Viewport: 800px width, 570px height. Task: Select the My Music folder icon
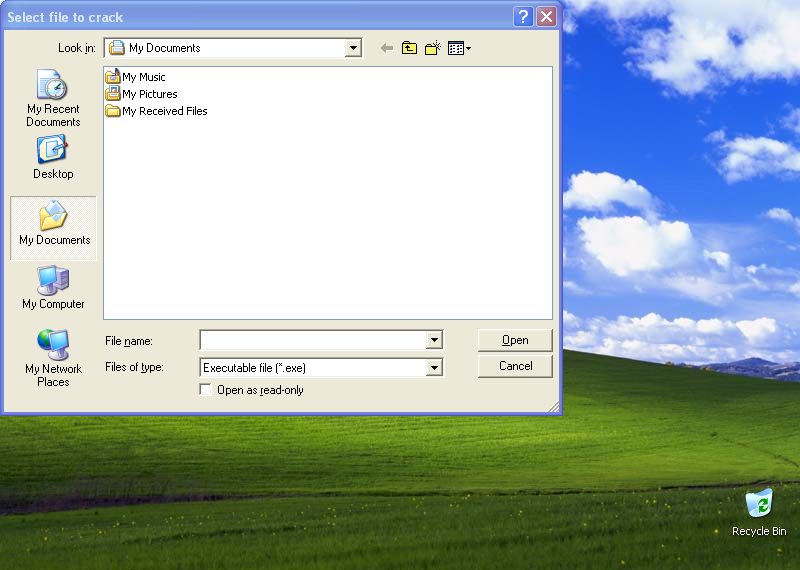click(x=113, y=77)
